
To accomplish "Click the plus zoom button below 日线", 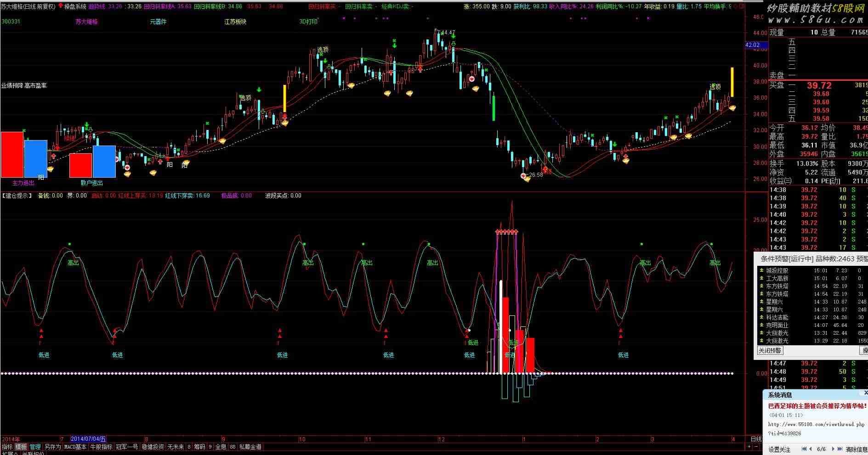I will tap(749, 447).
